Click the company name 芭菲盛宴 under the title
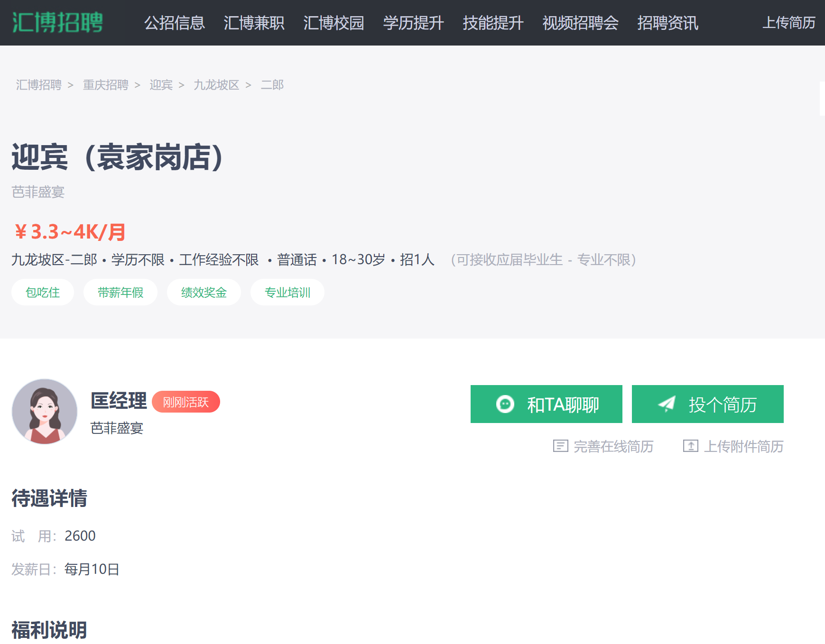This screenshot has width=825, height=644. 38,192
